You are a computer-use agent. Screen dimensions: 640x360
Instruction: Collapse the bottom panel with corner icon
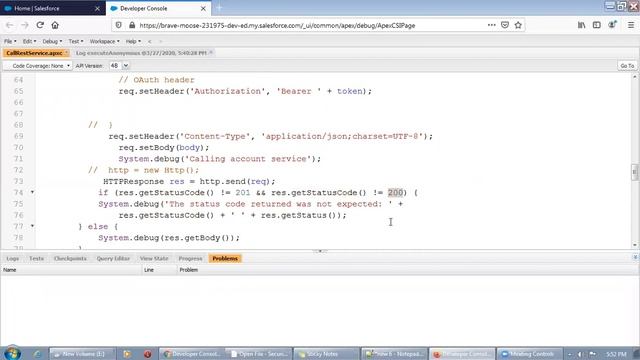(635, 257)
